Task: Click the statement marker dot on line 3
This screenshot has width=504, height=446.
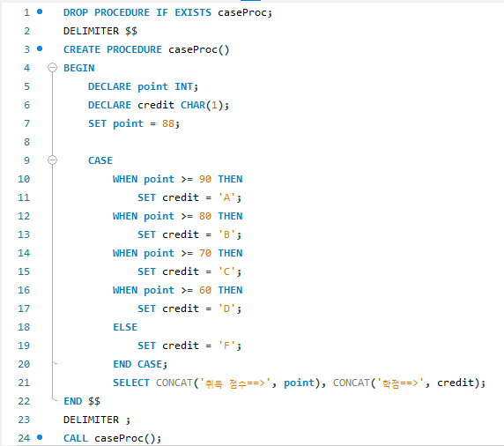Action: point(40,48)
